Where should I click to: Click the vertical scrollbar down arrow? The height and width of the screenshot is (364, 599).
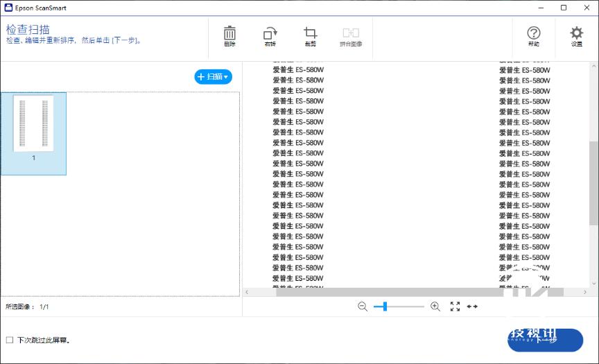[593, 284]
